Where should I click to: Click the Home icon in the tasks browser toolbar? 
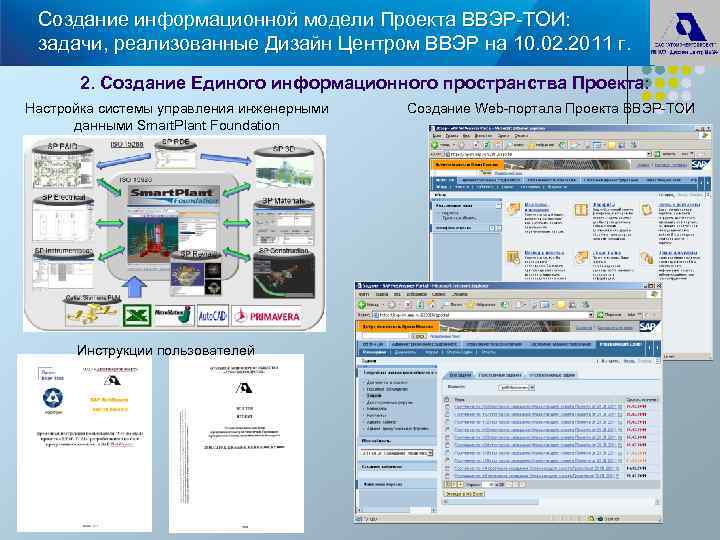432,304
